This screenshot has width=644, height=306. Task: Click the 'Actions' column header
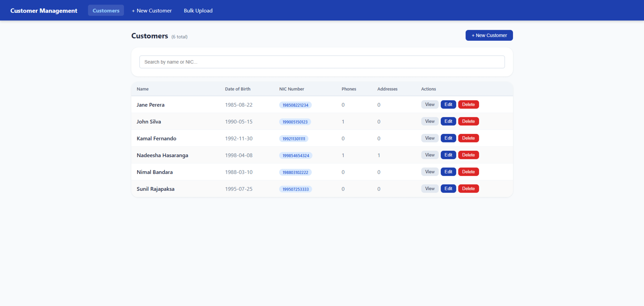(428, 89)
